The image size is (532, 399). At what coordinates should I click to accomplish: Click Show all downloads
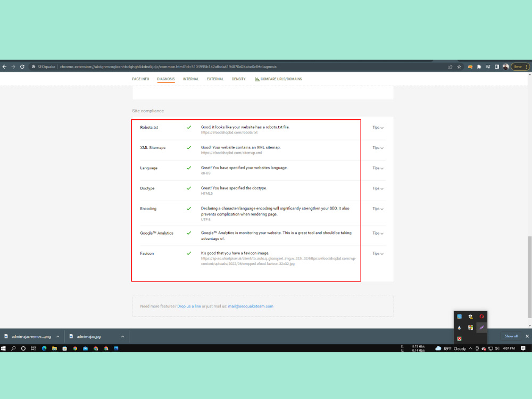511,336
